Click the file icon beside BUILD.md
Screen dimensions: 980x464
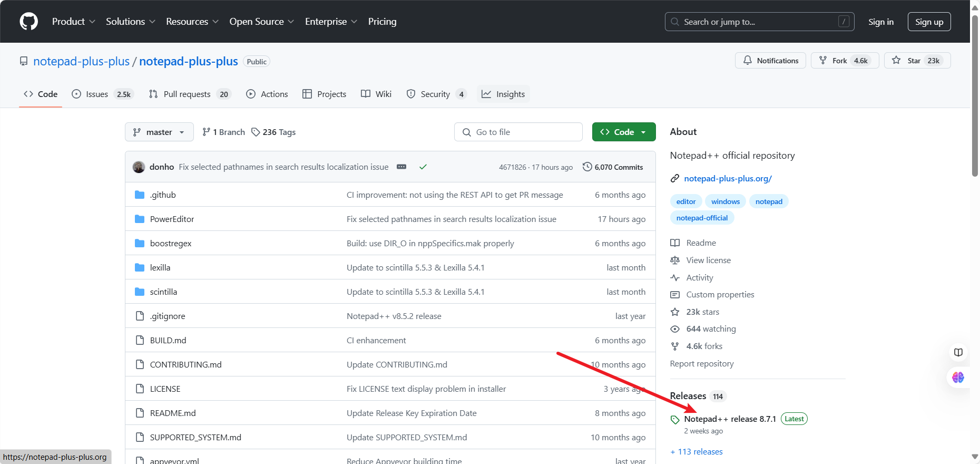pos(140,340)
